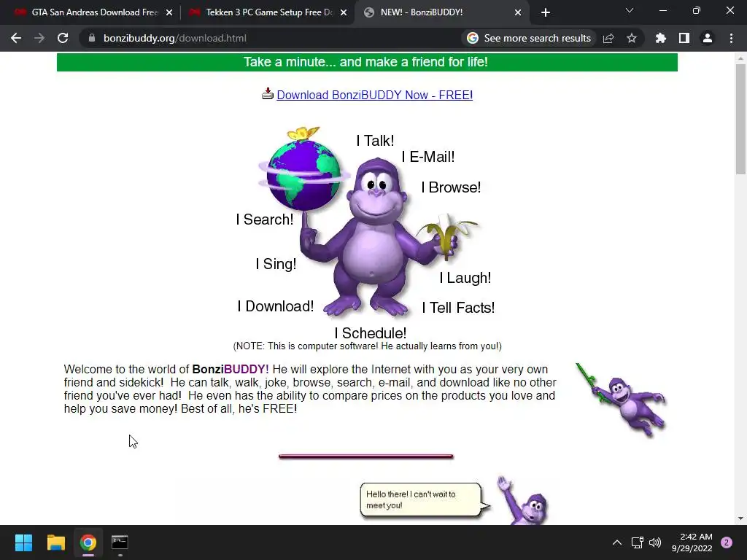This screenshot has height=560, width=747.
Task: Open the clock showing 2:42 AM
Action: 692,542
